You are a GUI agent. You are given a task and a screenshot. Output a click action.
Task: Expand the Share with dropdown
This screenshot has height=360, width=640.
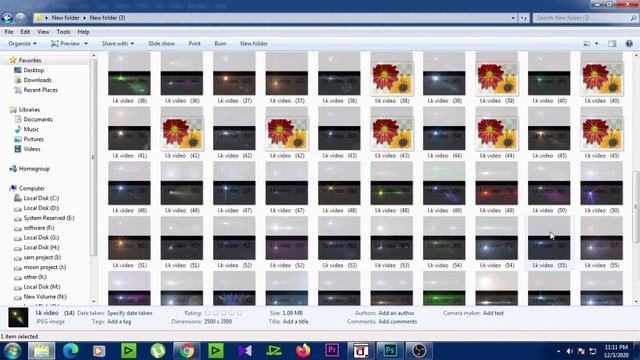pyautogui.click(x=118, y=43)
